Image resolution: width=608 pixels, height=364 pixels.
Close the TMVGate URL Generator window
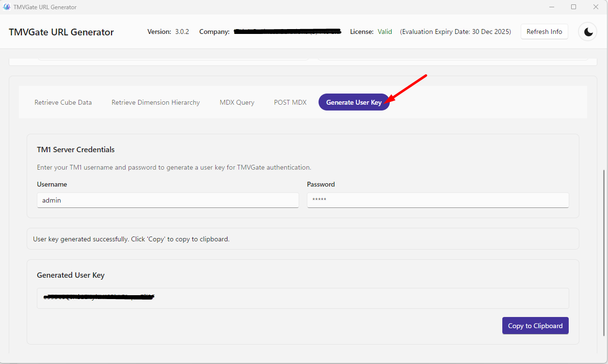(x=596, y=7)
